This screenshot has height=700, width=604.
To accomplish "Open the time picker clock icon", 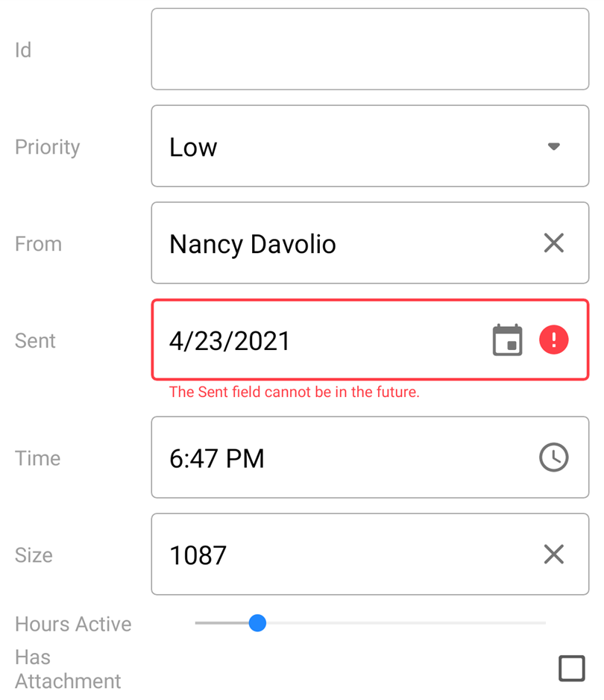I will tap(553, 457).
